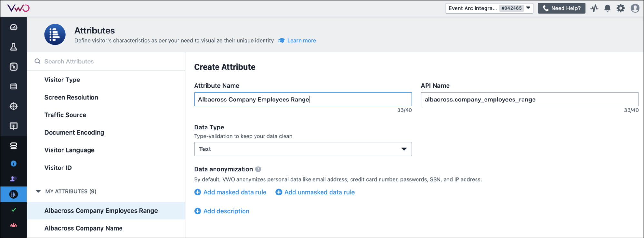Click the large Attributes page icon

point(55,34)
